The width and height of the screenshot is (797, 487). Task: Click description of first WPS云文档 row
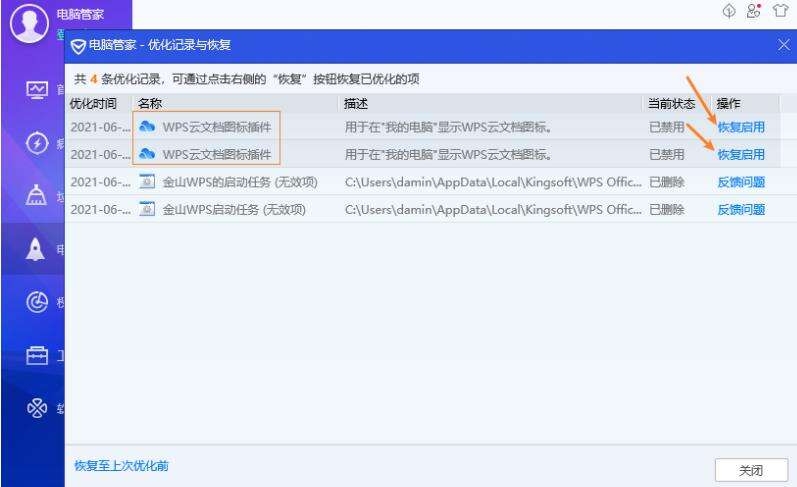[448, 127]
